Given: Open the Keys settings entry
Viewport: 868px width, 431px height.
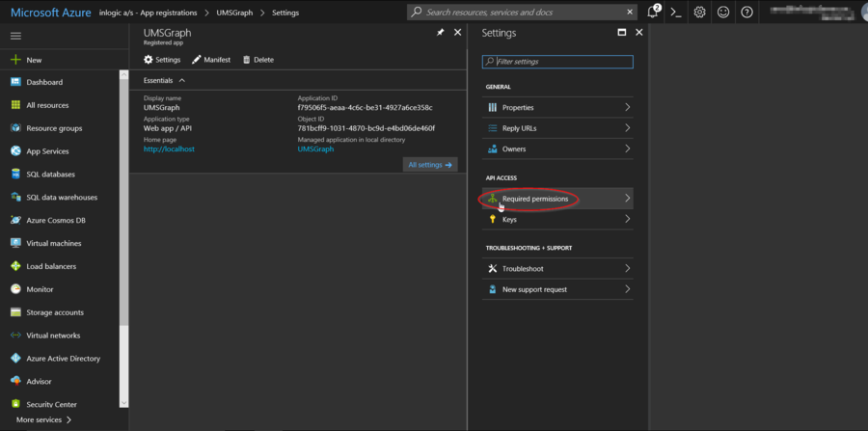Looking at the screenshot, I should pyautogui.click(x=509, y=220).
